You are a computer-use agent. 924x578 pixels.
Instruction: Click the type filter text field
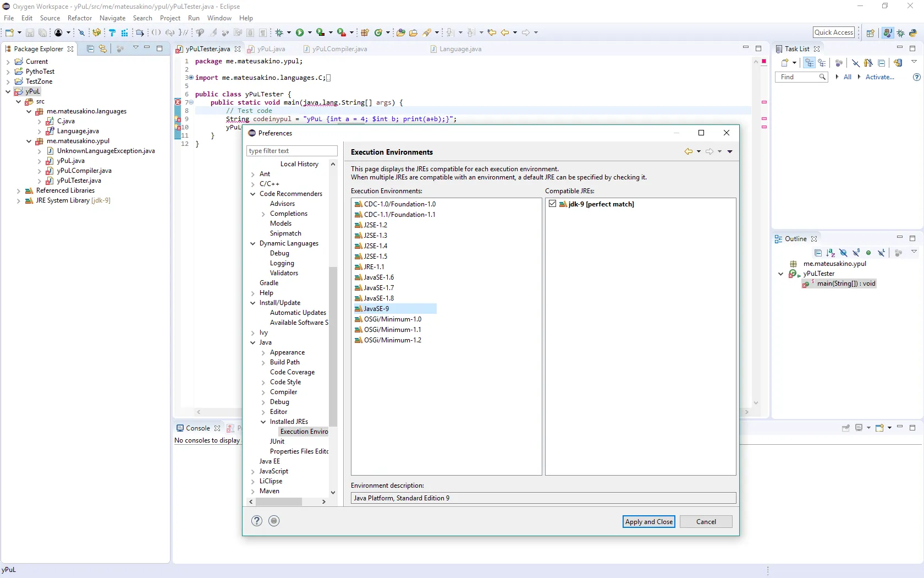pyautogui.click(x=292, y=151)
